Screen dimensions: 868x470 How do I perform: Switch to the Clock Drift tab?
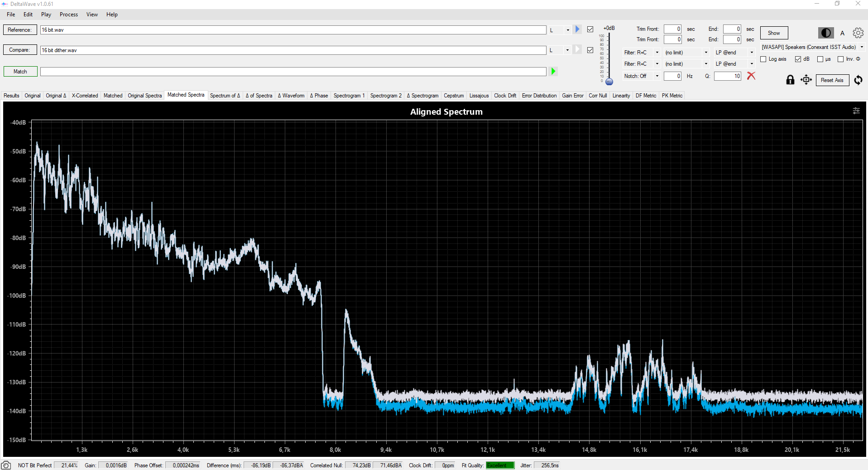coord(505,96)
